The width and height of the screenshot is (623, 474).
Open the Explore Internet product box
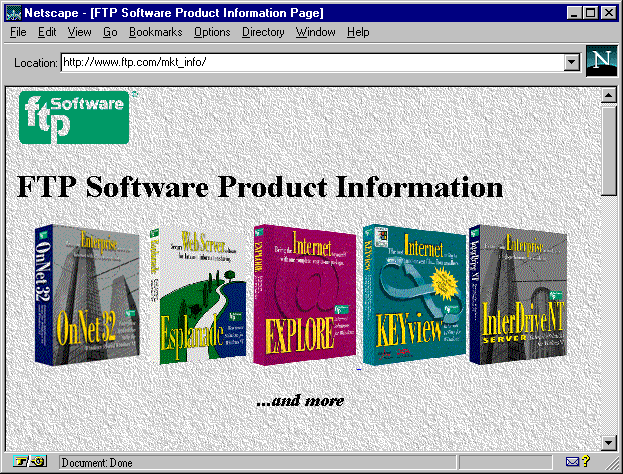(304, 294)
